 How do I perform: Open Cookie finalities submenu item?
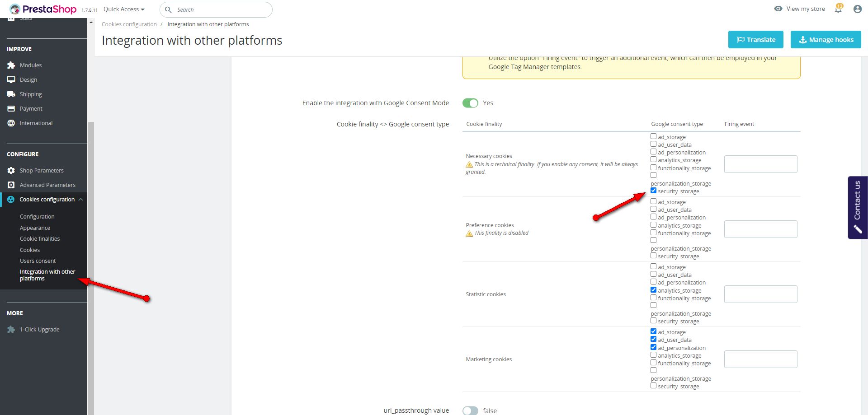tap(40, 239)
